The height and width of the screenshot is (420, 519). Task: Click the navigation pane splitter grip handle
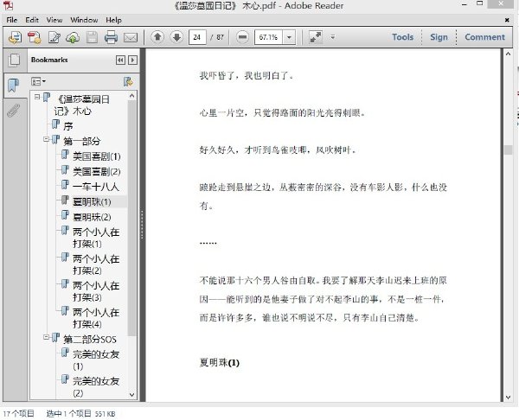pos(143,225)
